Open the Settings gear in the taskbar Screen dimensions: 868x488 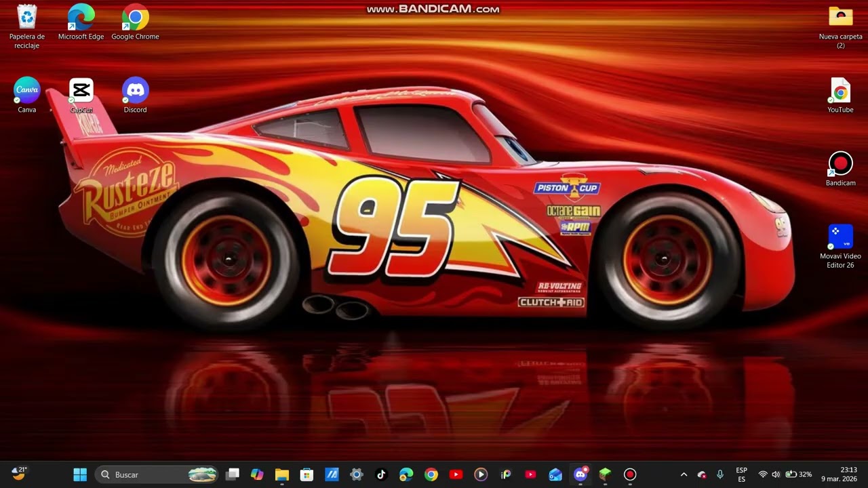point(357,474)
